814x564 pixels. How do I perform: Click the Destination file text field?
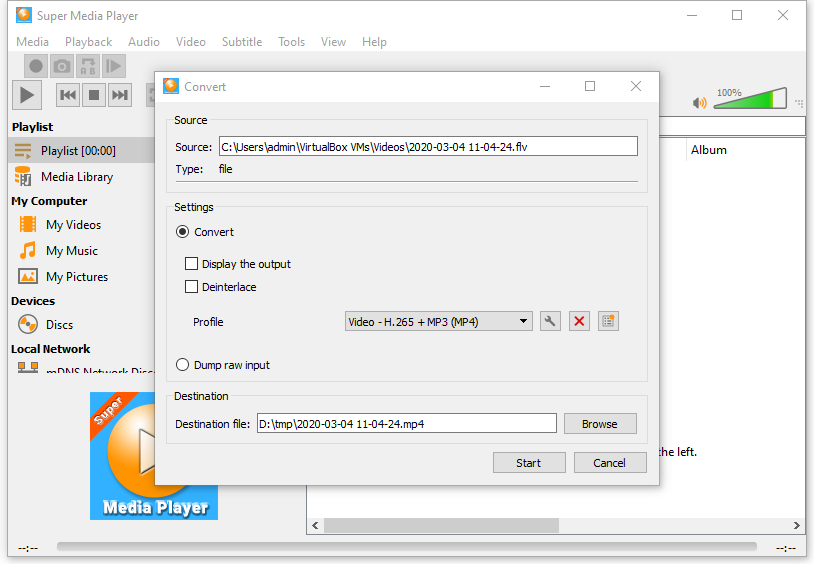pos(406,424)
